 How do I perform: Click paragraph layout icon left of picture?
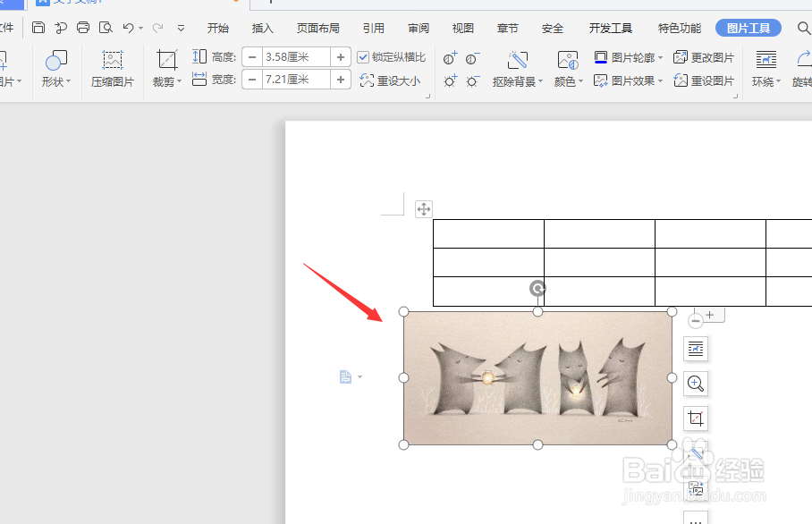coord(345,377)
